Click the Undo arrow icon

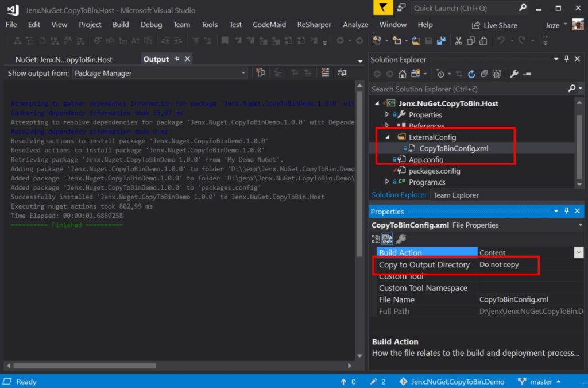coord(501,40)
